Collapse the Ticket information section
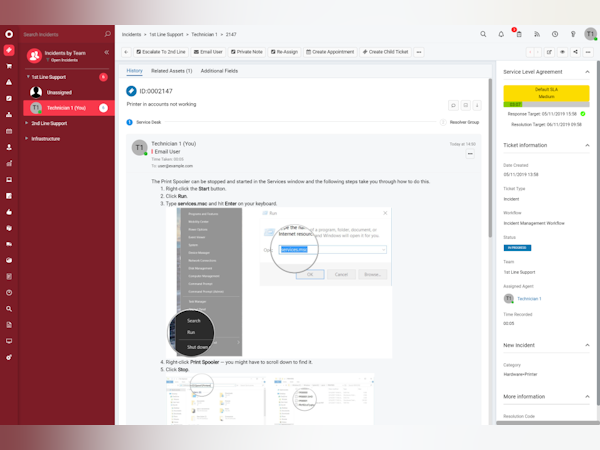This screenshot has height=450, width=600. pyautogui.click(x=587, y=145)
